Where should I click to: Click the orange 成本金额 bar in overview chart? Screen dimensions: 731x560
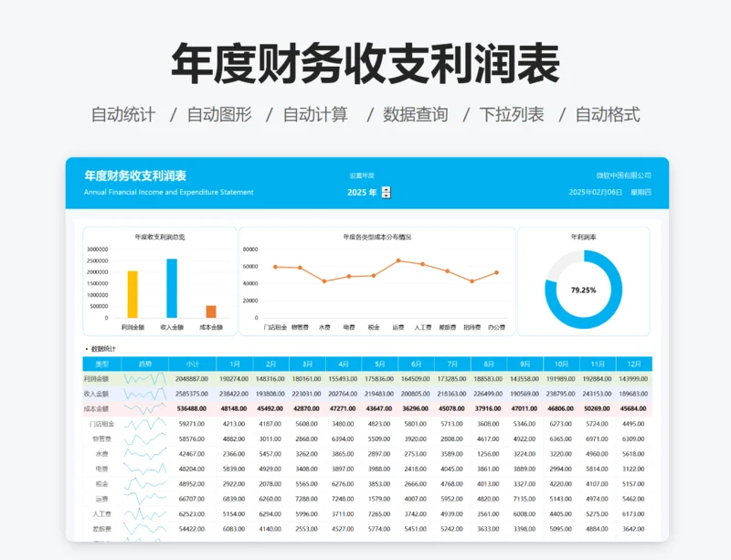pos(211,312)
